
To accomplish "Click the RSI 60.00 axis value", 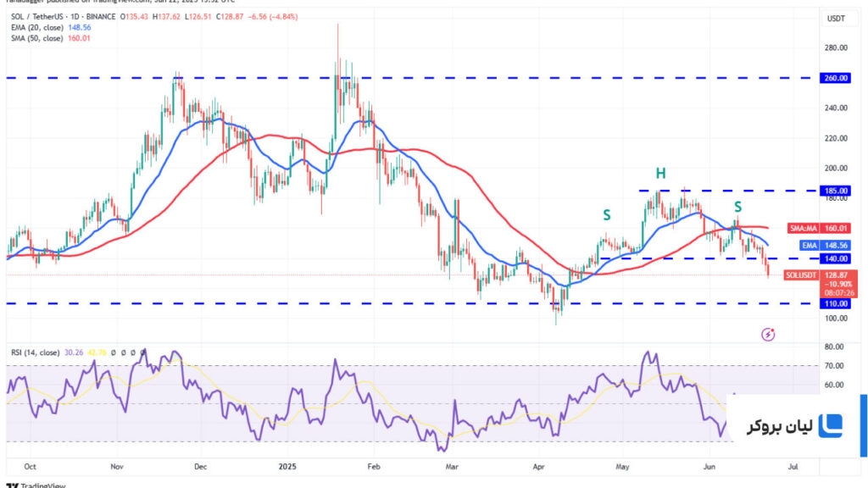I will coord(834,385).
